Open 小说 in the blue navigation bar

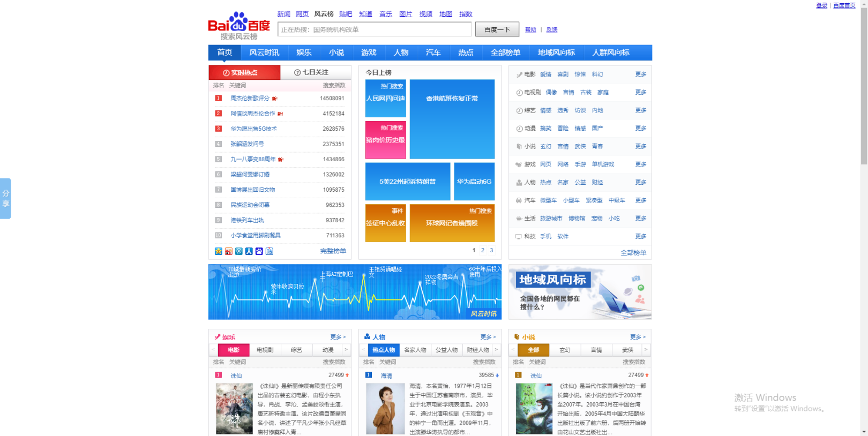click(336, 52)
